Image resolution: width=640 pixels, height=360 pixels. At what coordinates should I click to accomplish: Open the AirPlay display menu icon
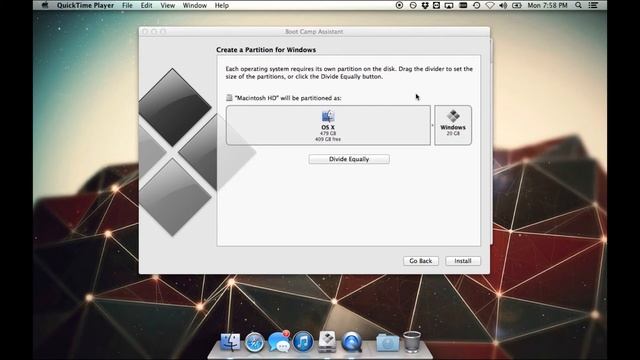pos(449,5)
